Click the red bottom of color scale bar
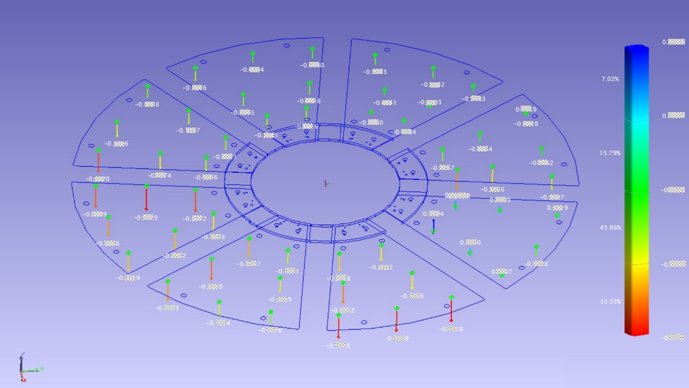 637,323
